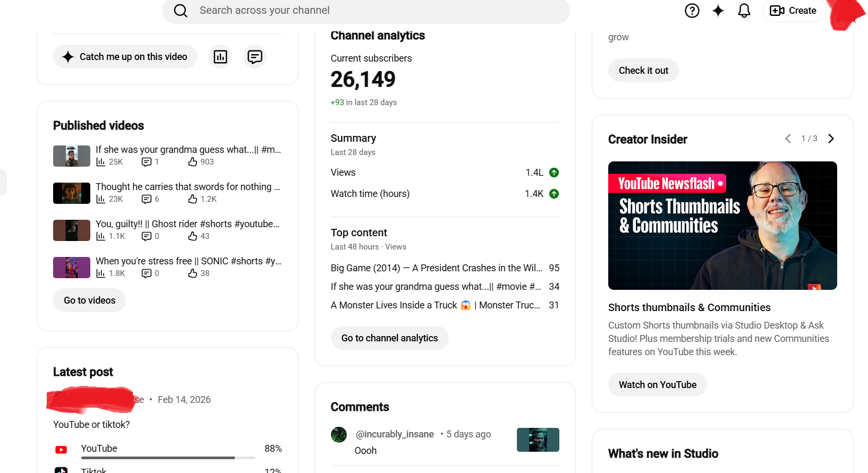Open @incurably_insane username link

[395, 434]
